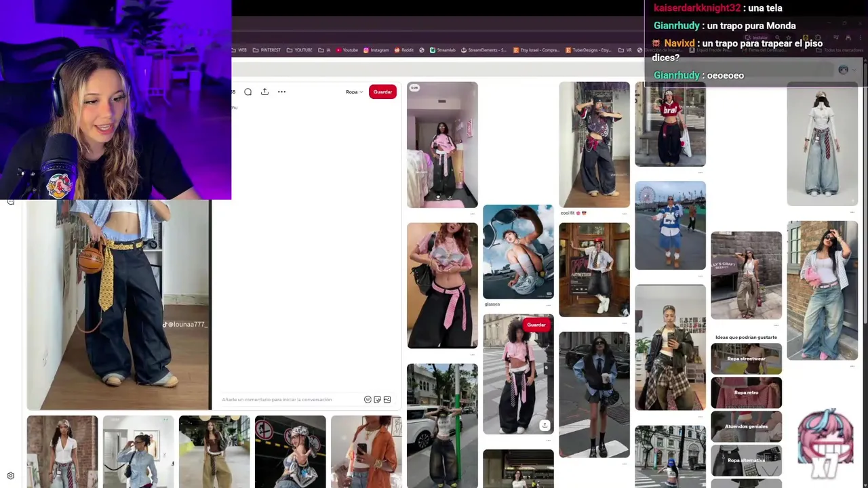Click the settings gear icon on left edge
This screenshot has width=868, height=488.
[10, 476]
